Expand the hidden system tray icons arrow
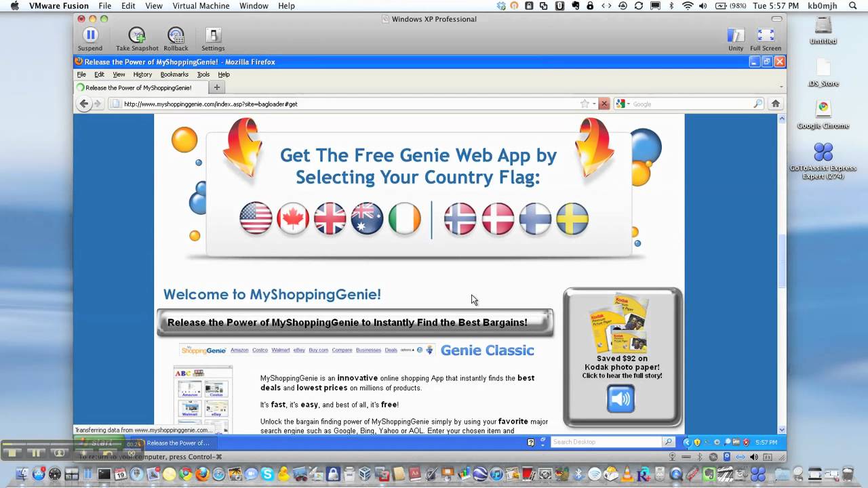The image size is (868, 488). 686,442
